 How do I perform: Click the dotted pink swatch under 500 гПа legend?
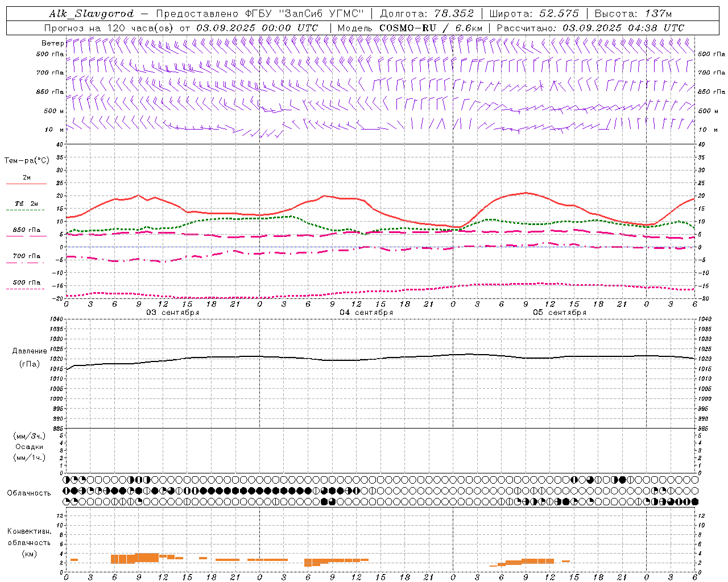tap(26, 289)
